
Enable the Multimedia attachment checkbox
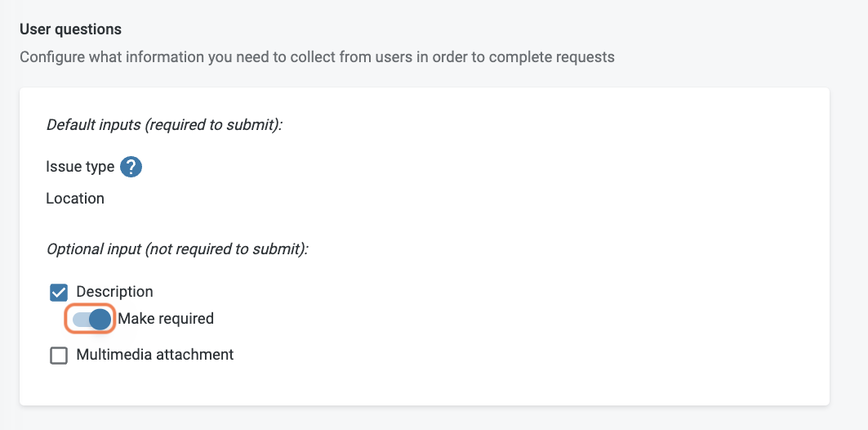(59, 355)
